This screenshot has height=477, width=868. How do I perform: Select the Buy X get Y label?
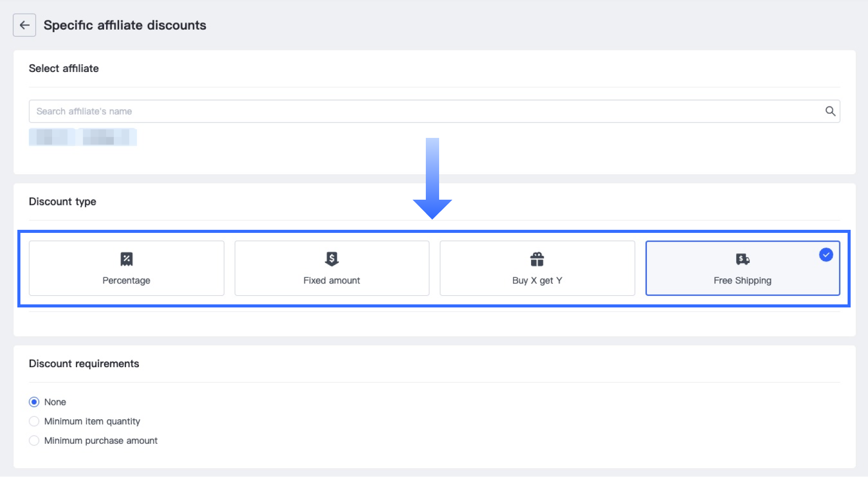click(537, 280)
